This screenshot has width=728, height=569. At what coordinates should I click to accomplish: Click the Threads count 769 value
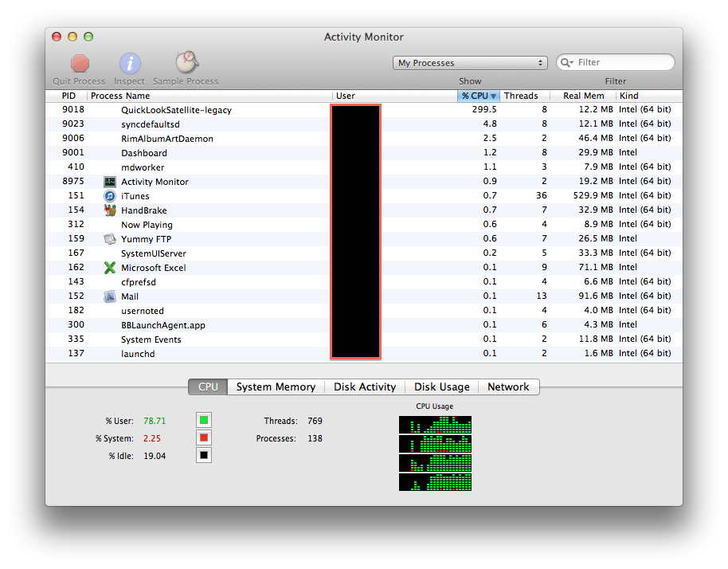(x=315, y=421)
